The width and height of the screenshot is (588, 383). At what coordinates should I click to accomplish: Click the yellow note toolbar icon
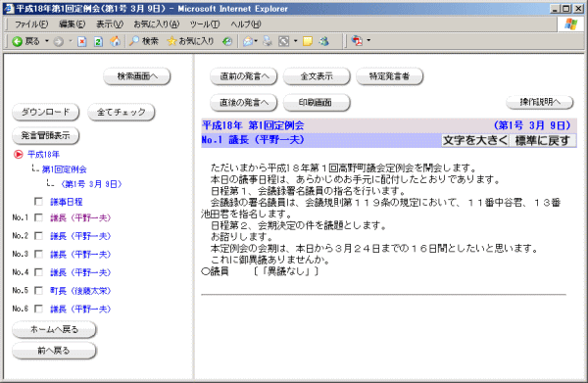[x=308, y=41]
